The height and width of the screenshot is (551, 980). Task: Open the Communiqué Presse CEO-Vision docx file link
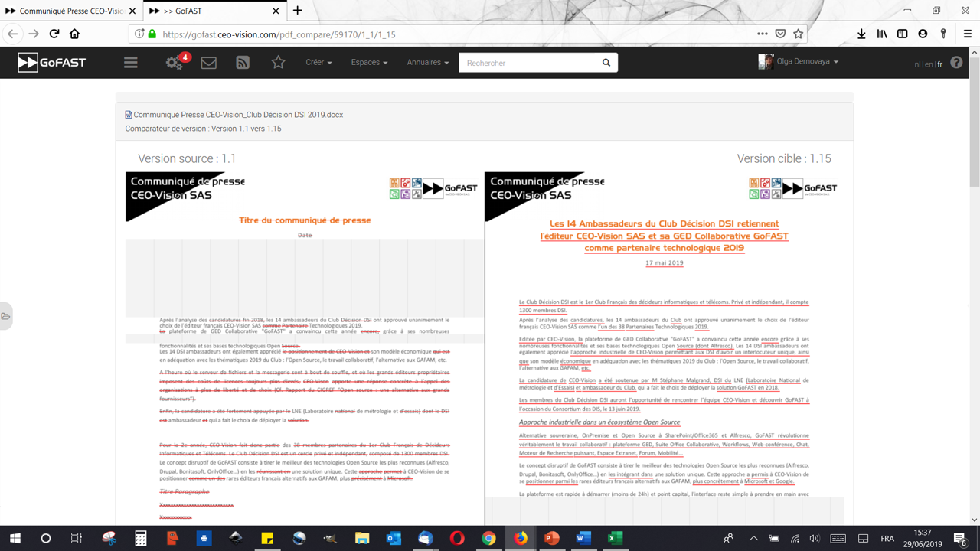tap(238, 115)
